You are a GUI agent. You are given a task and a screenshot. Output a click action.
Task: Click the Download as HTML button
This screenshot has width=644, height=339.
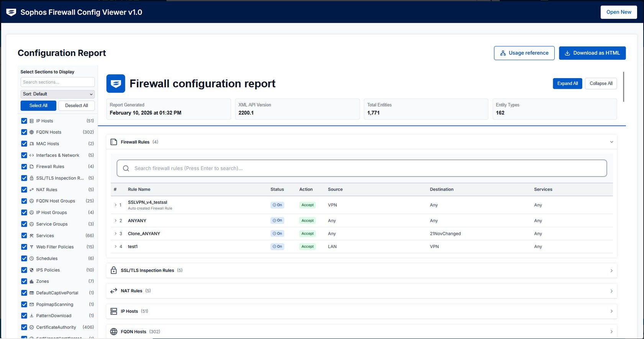pos(592,53)
